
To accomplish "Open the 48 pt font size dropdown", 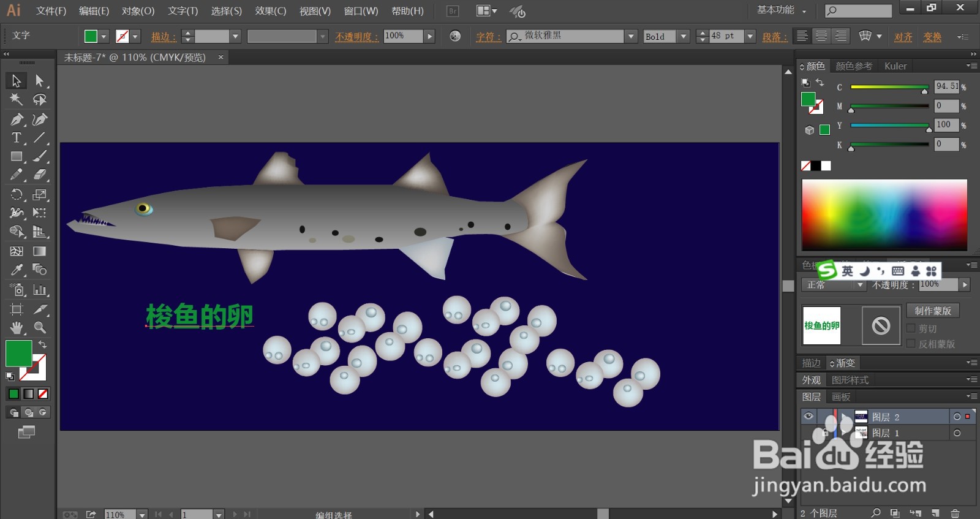I will point(750,37).
